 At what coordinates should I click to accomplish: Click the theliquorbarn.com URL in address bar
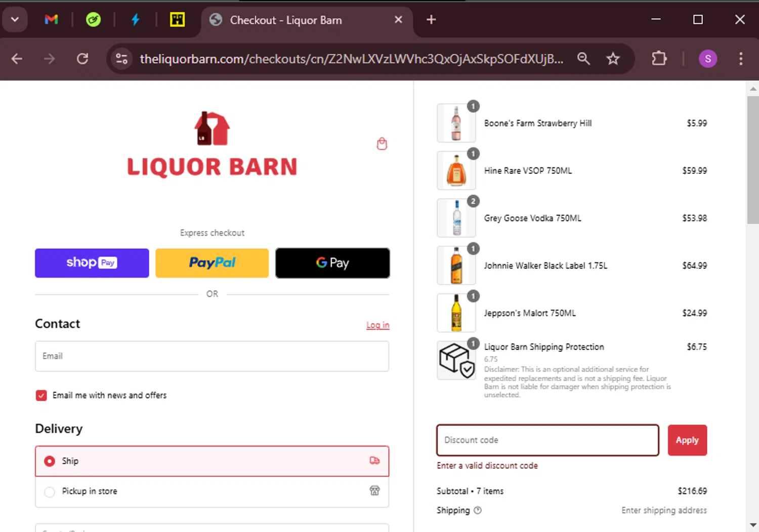pos(351,59)
